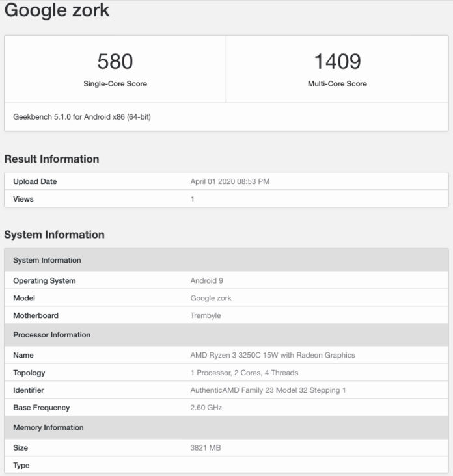Select 'AMD Ryzen 3 3250C 15W with Radeon Graphics'

coord(273,355)
